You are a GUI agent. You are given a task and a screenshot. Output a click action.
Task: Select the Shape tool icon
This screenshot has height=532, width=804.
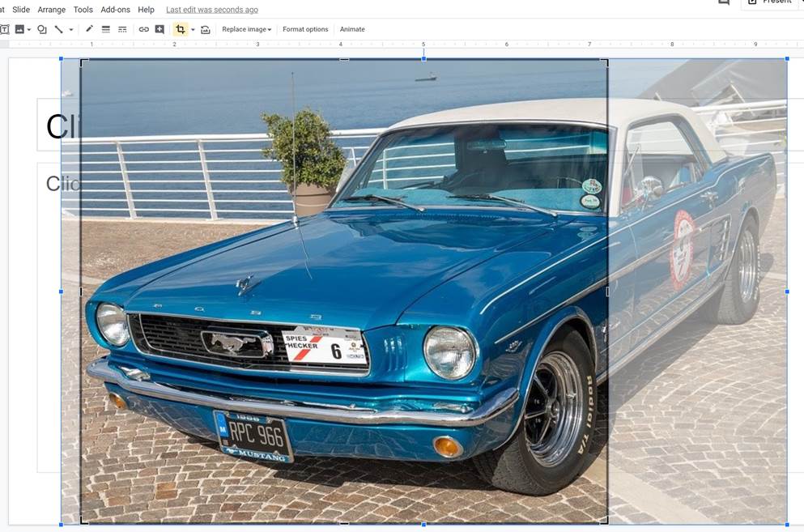(42, 29)
